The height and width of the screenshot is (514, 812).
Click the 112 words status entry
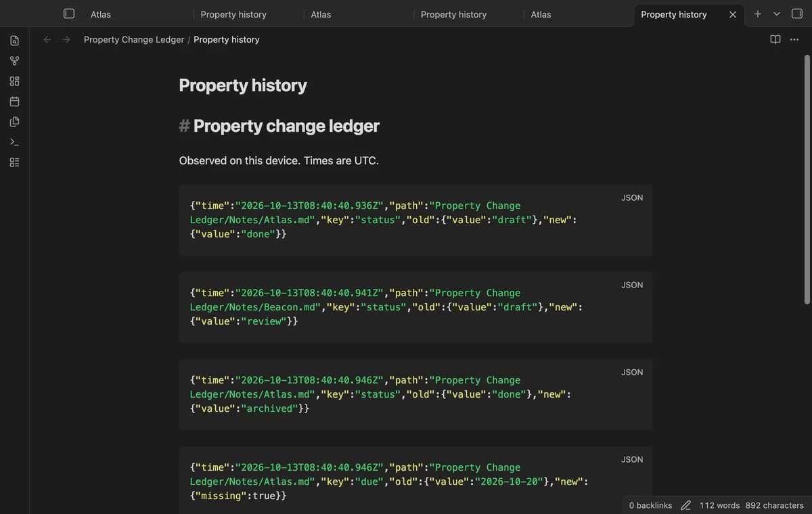(x=719, y=505)
